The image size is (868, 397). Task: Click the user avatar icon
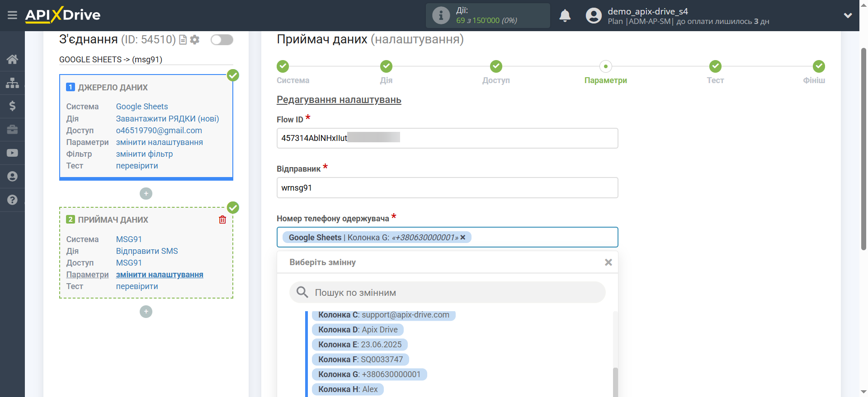click(594, 15)
